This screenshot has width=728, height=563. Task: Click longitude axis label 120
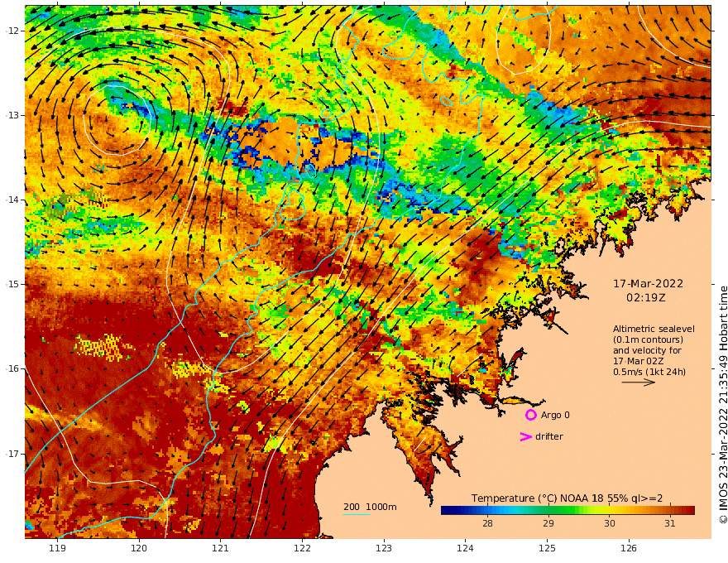click(x=139, y=549)
